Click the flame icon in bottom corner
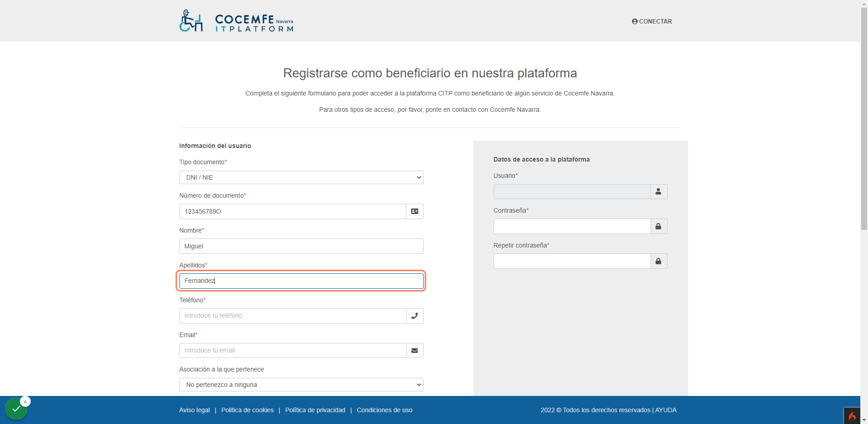The width and height of the screenshot is (868, 424). click(x=852, y=416)
